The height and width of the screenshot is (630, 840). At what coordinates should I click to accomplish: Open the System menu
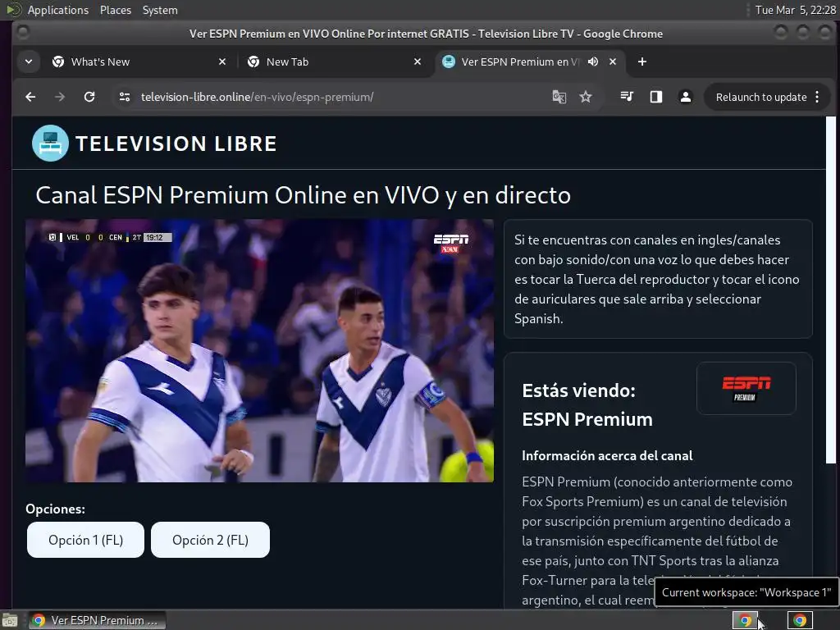[x=160, y=10]
